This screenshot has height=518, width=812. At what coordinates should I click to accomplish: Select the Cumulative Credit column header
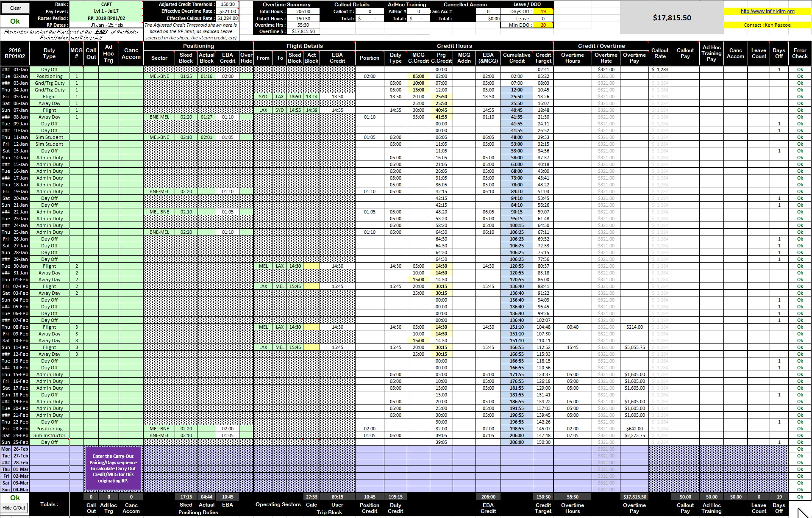[517, 58]
